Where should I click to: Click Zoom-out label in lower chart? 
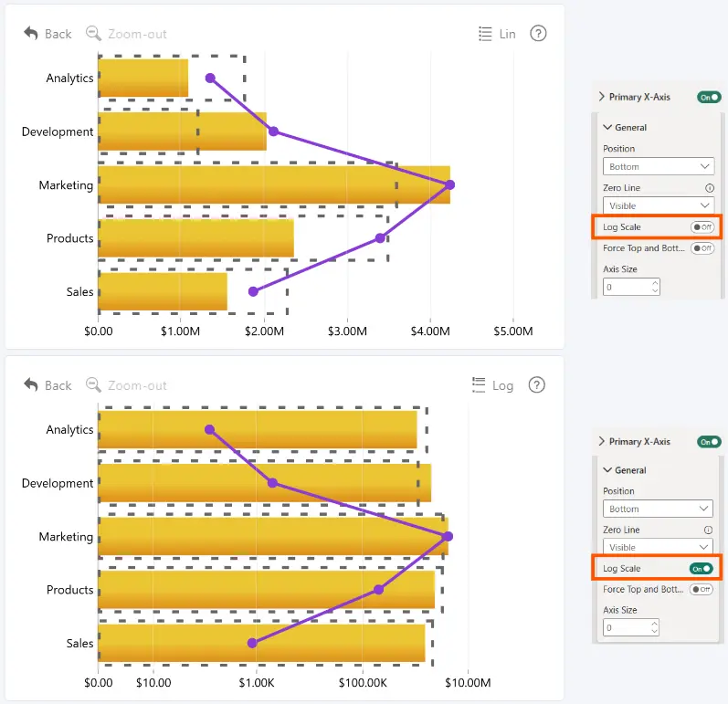coord(137,385)
